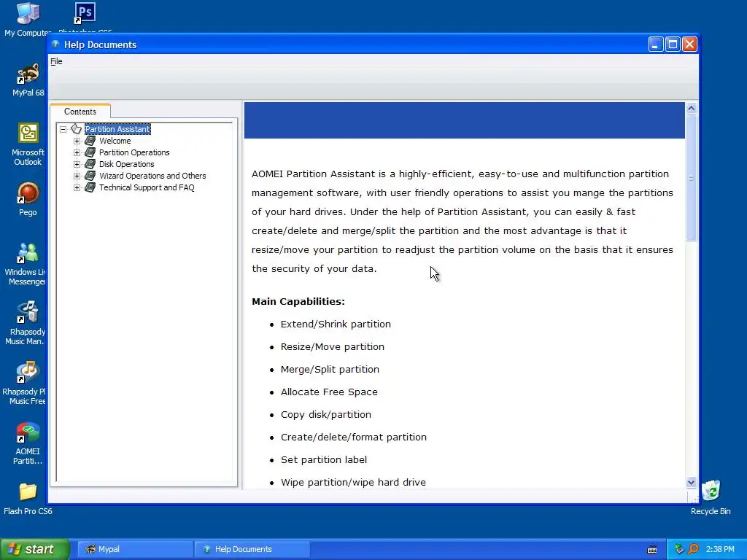Select the Partition Assistant tree item
The width and height of the screenshot is (747, 560).
(117, 129)
